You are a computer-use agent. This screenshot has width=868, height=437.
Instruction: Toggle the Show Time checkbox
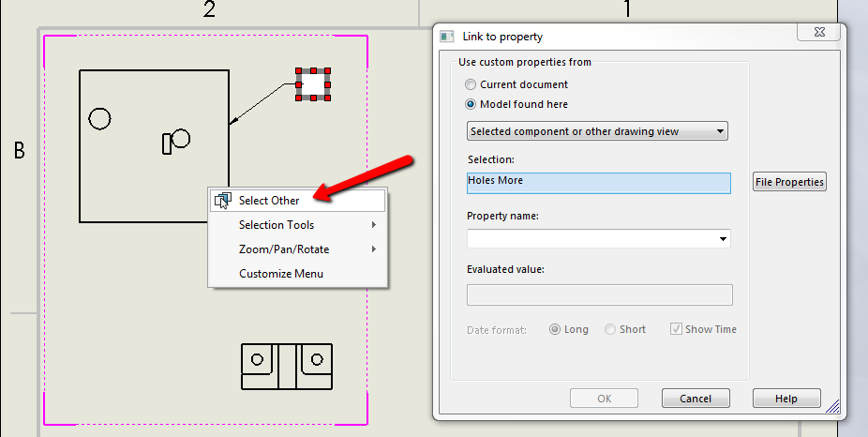click(676, 329)
